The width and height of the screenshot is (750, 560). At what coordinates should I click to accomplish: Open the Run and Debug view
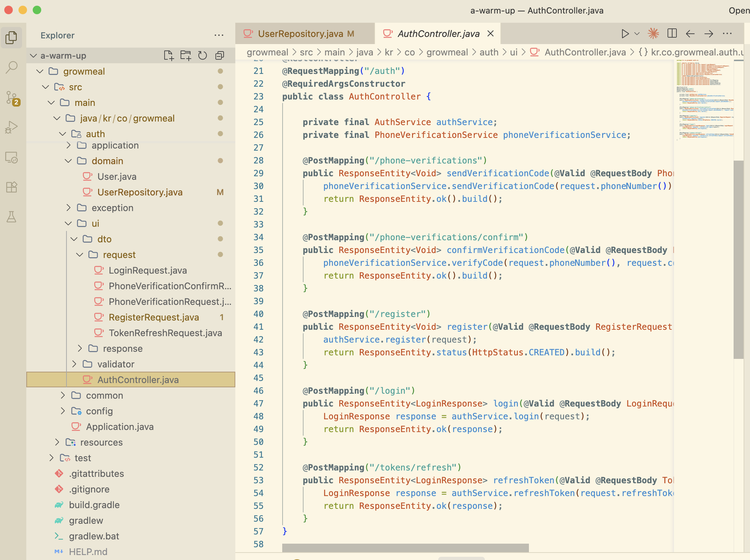pyautogui.click(x=11, y=127)
